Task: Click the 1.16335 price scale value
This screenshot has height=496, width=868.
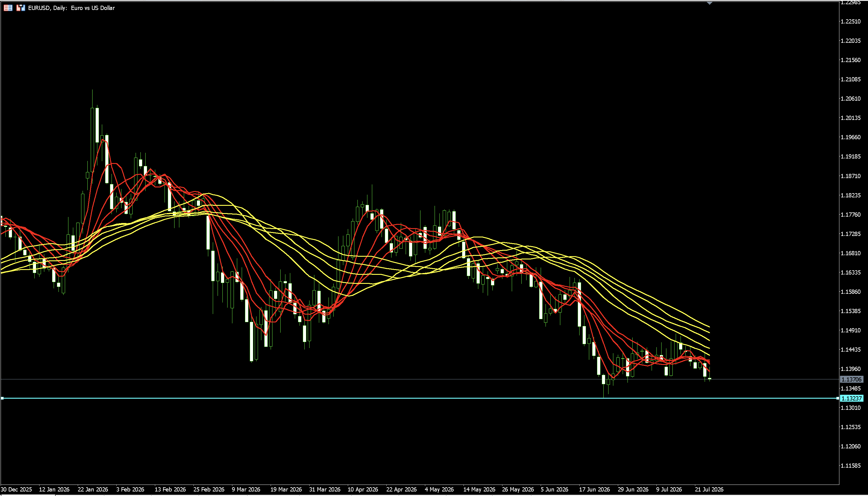Action: tap(851, 272)
